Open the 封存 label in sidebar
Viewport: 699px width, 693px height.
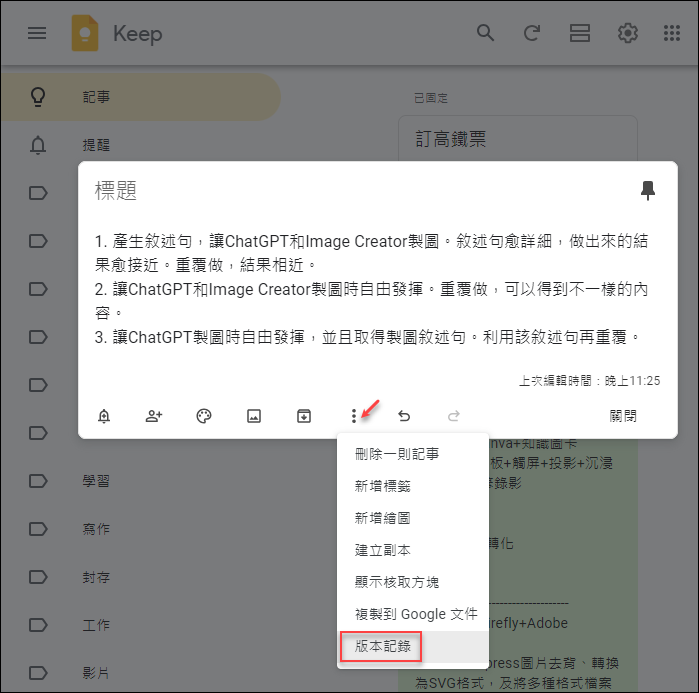tap(96, 577)
